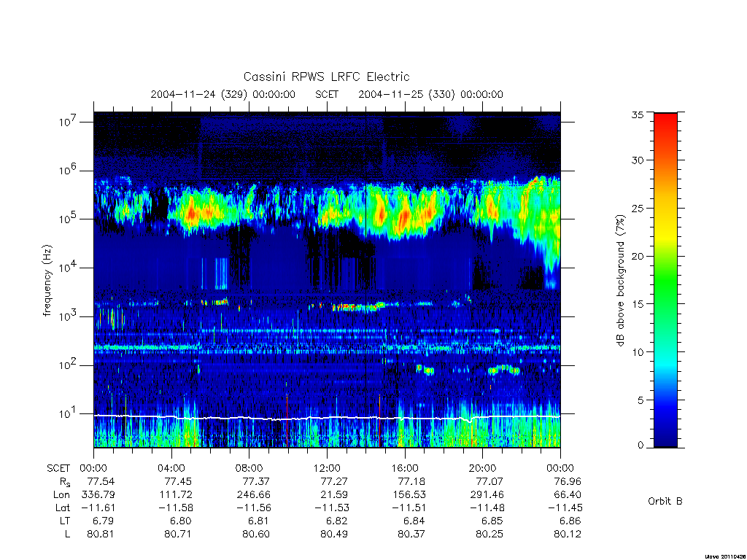Click the Orbit B label

[x=665, y=502]
